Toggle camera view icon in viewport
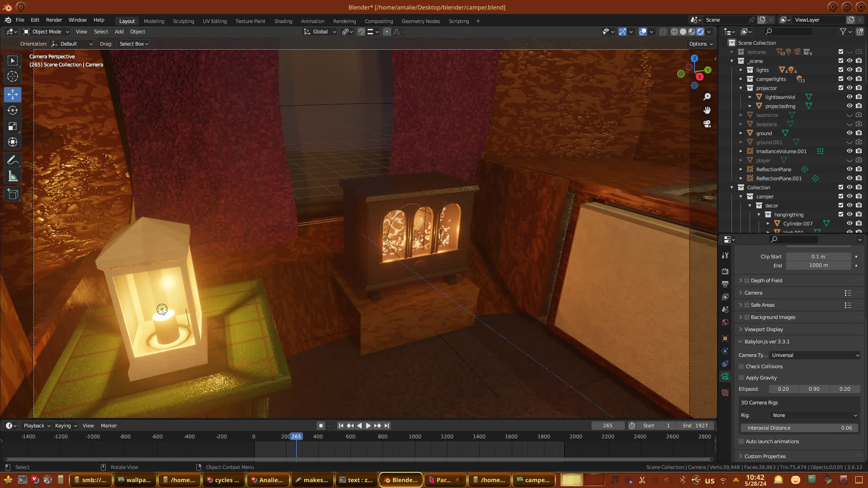Screen dimensions: 868x488 [707, 124]
